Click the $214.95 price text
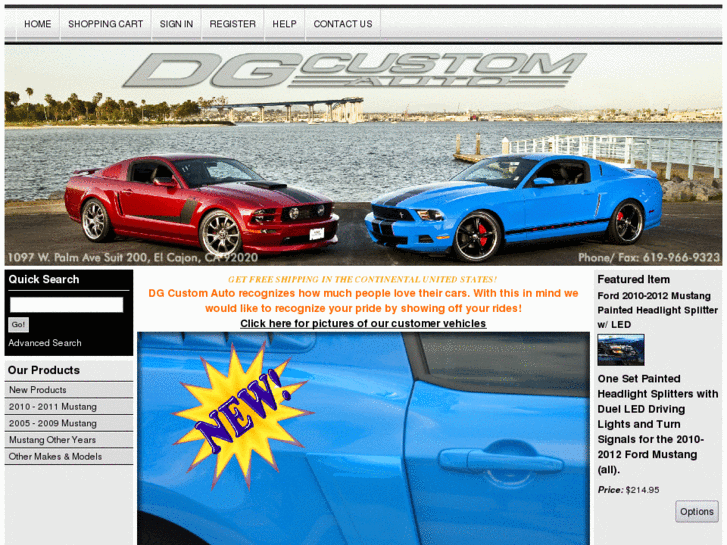Screen dimensions: 727x545 (642, 490)
